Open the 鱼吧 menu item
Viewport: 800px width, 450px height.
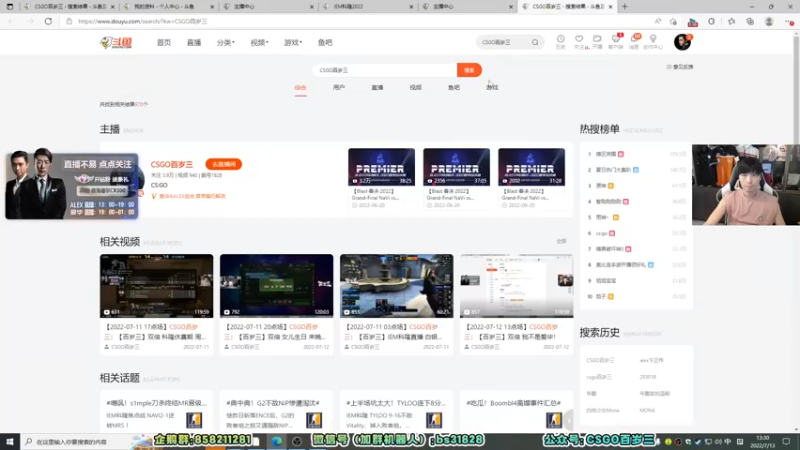[325, 42]
